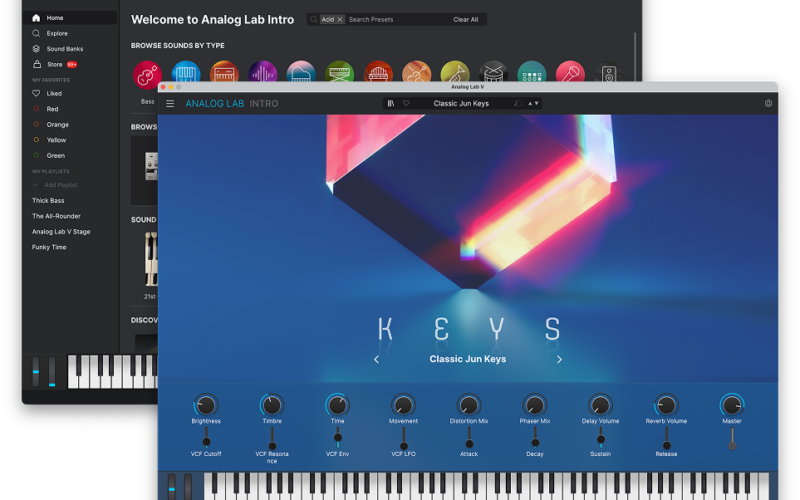Viewport: 800px width, 500px height.
Task: Remove the Acid filter tag from search
Action: coord(340,19)
